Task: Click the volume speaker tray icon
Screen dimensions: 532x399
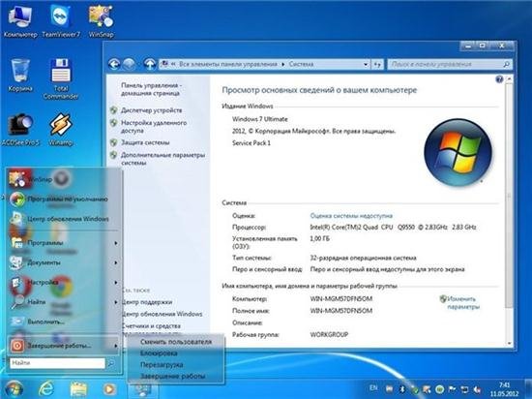Action: point(478,389)
